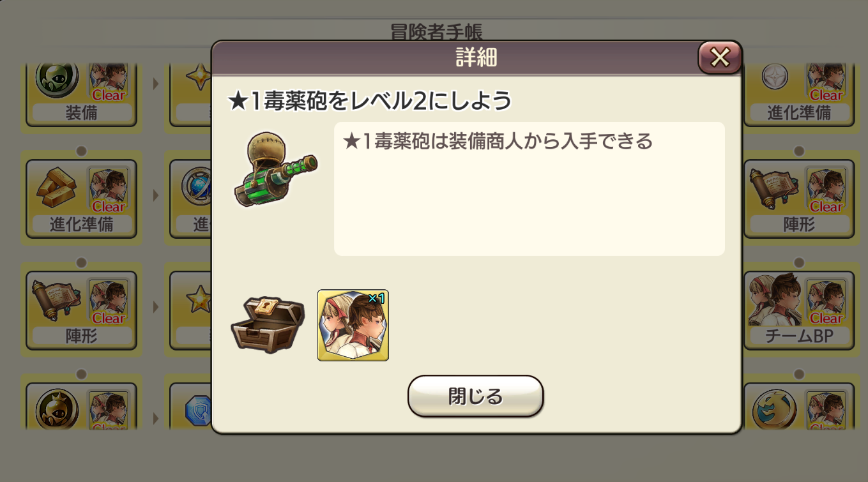Tap the Clear badge on チームBP tile

point(826,318)
